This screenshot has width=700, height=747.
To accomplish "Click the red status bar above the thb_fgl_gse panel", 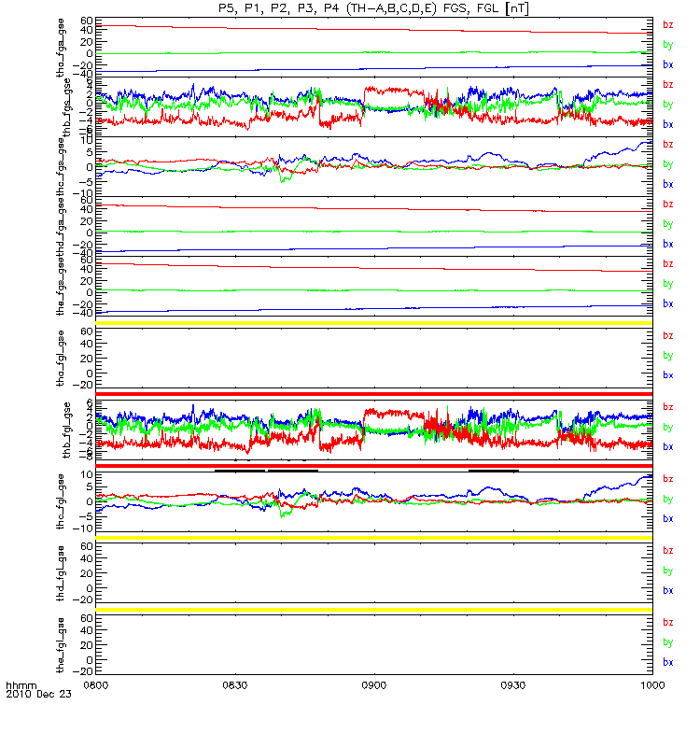I will (x=374, y=394).
